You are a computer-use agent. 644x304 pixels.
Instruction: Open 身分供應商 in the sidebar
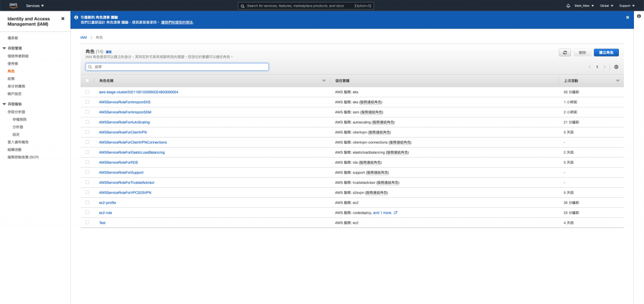pos(16,86)
